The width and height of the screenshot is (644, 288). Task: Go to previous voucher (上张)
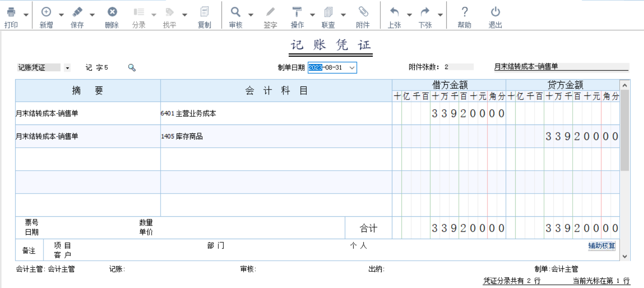point(394,13)
